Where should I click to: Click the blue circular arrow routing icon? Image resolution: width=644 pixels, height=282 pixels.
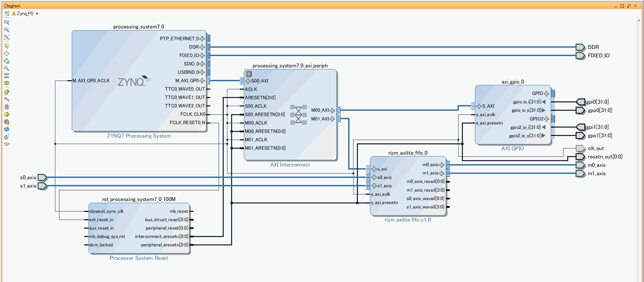click(x=6, y=137)
